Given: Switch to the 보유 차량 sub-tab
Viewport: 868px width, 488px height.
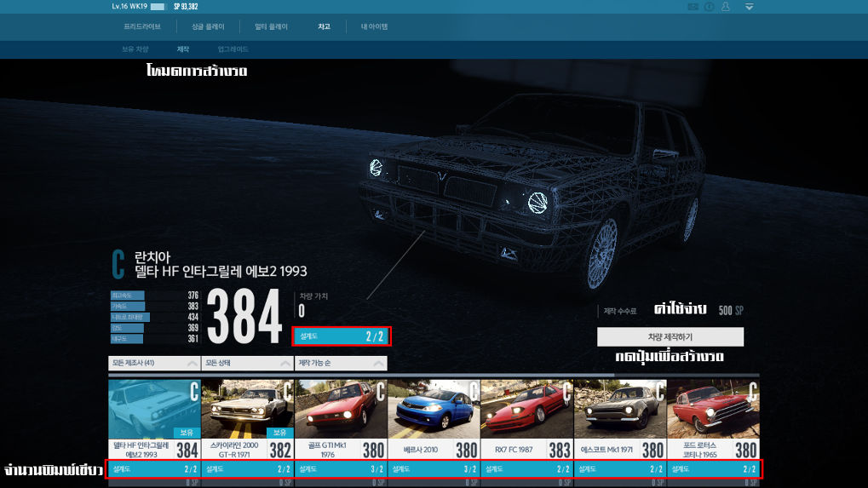Looking at the screenshot, I should 135,49.
